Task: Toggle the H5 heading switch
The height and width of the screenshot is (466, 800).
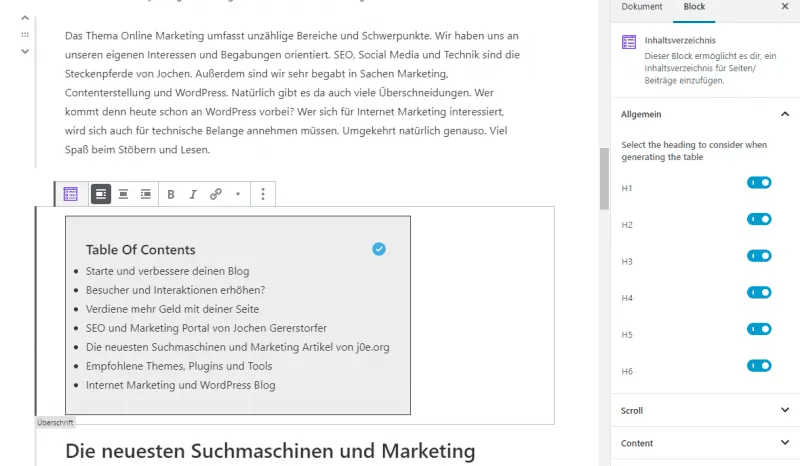Action: click(759, 329)
